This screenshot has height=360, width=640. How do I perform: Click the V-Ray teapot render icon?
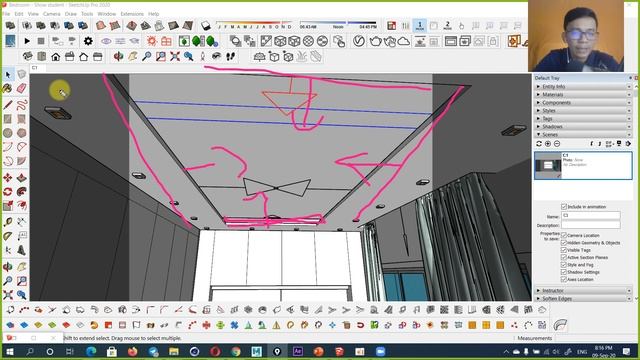[x=376, y=41]
